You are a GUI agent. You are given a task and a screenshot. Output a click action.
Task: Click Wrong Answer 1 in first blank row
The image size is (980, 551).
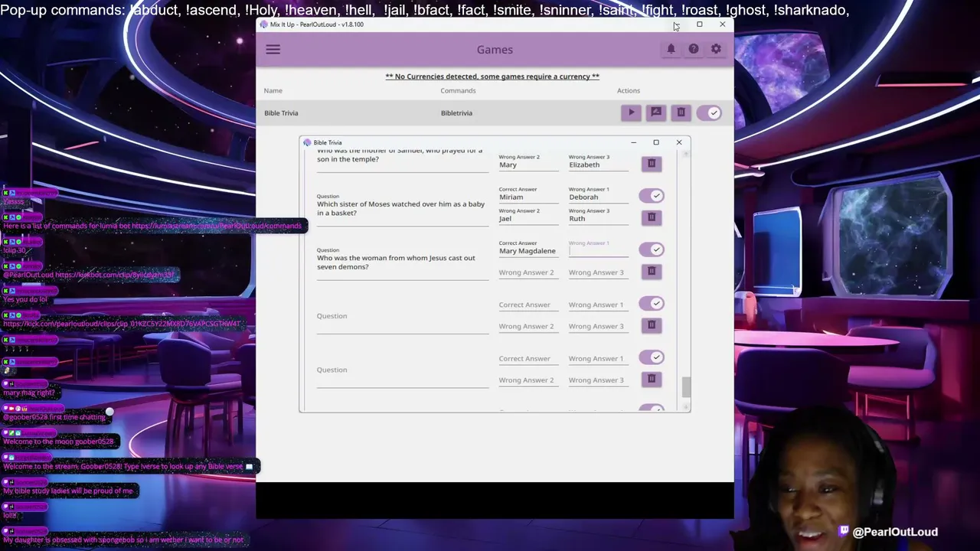pyautogui.click(x=598, y=305)
